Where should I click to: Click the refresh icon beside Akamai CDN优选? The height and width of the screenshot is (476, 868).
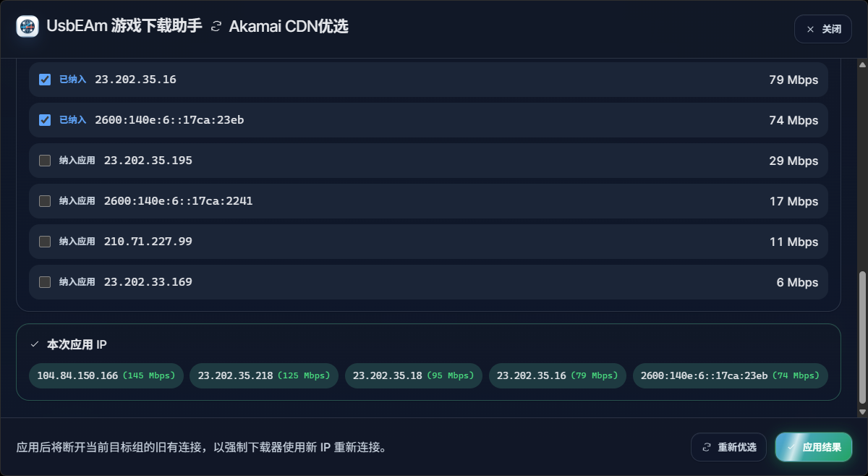pos(216,27)
